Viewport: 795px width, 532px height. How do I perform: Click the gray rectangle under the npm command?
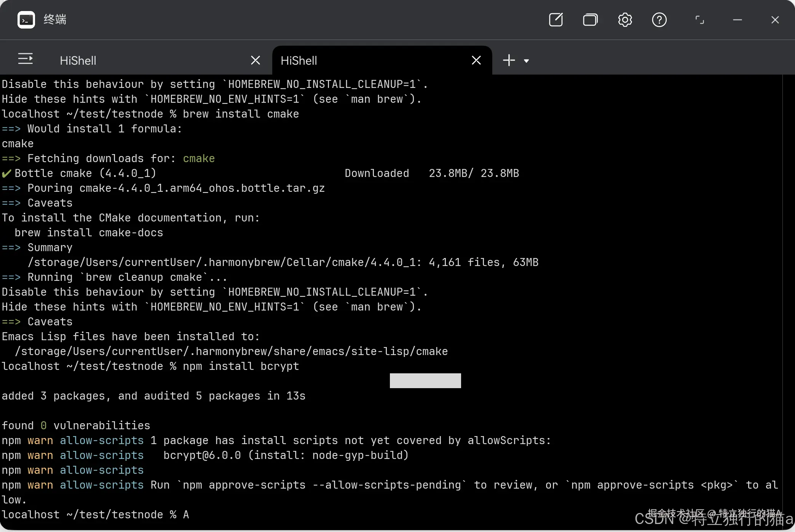pos(425,381)
